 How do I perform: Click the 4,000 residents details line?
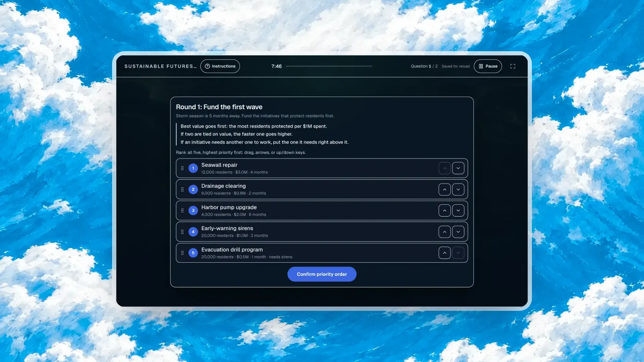coord(233,215)
